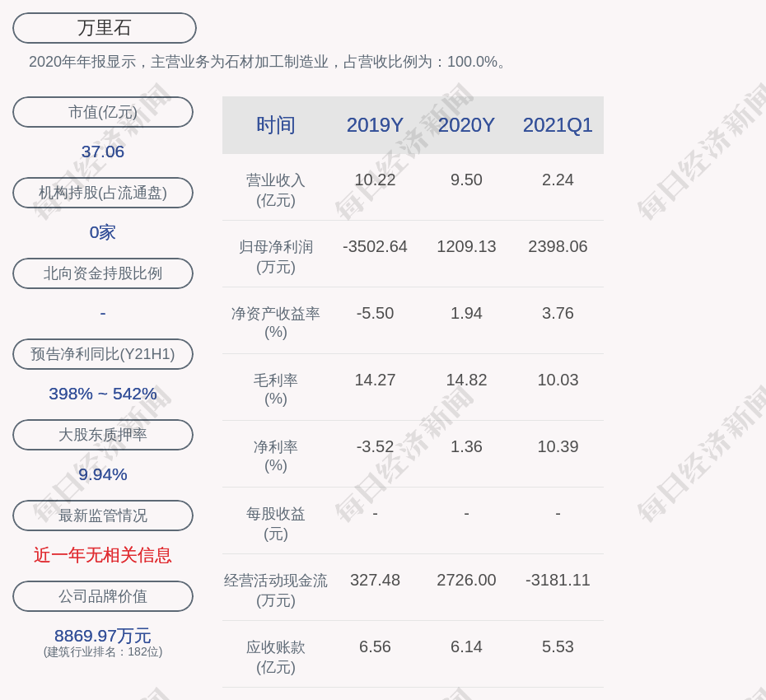The image size is (766, 700).
Task: Select receivables value 6.14
Action: [466, 646]
